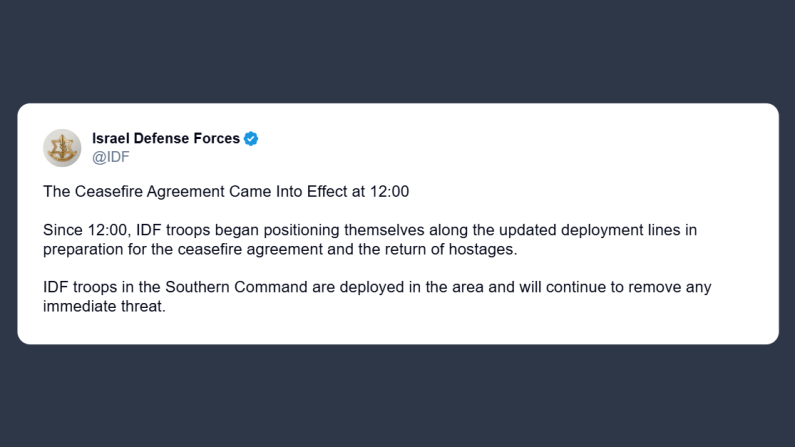The width and height of the screenshot is (795, 447).
Task: Click the words "Since 12:00" in the tweet
Action: click(x=86, y=230)
